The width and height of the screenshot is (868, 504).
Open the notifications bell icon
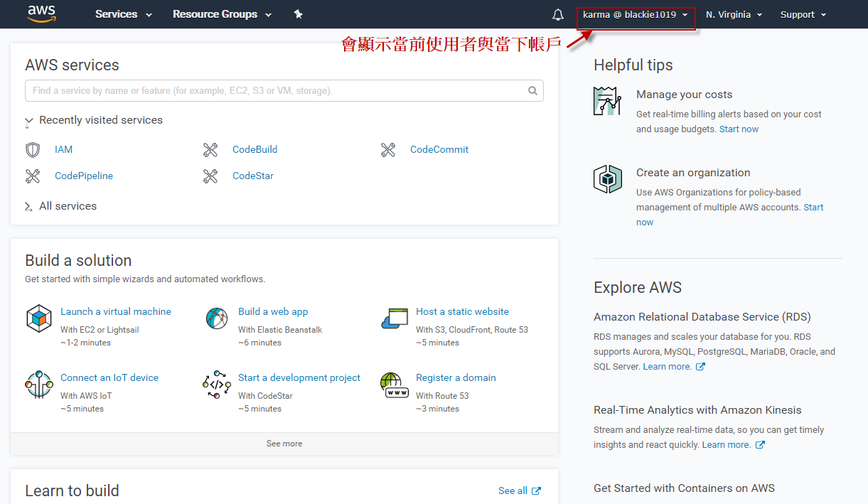click(558, 15)
